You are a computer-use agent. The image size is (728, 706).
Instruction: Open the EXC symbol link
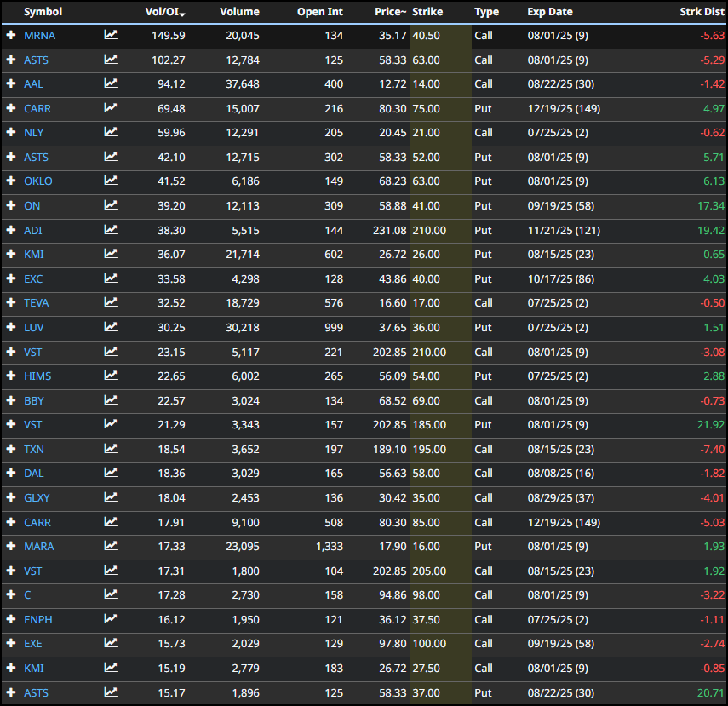point(33,279)
